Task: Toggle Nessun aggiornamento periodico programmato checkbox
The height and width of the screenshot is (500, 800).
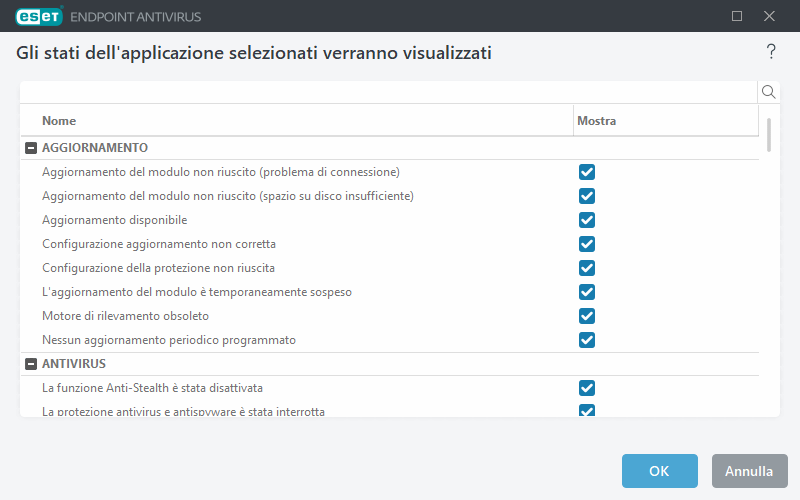Action: tap(587, 340)
